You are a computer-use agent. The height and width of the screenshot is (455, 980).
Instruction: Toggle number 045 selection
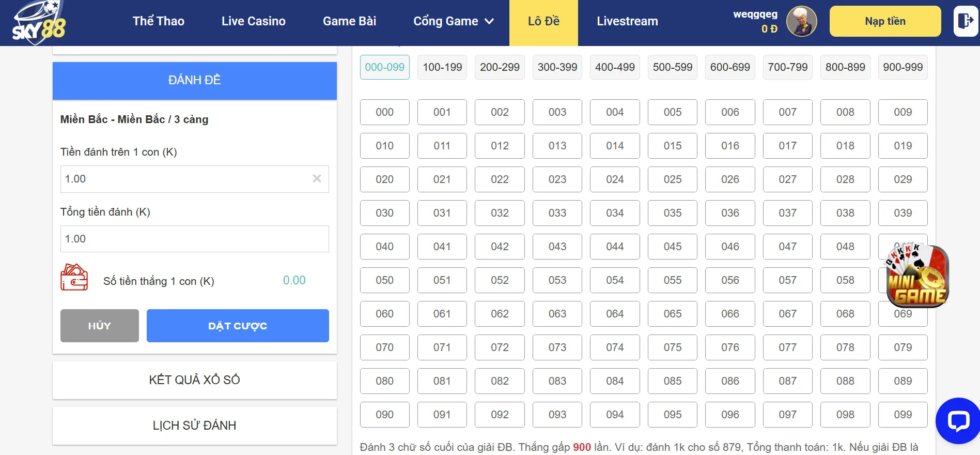(672, 247)
